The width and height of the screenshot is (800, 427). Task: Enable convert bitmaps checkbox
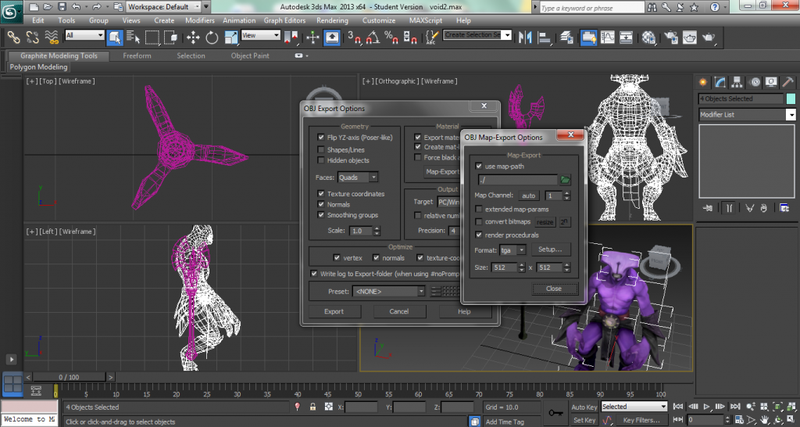point(479,222)
